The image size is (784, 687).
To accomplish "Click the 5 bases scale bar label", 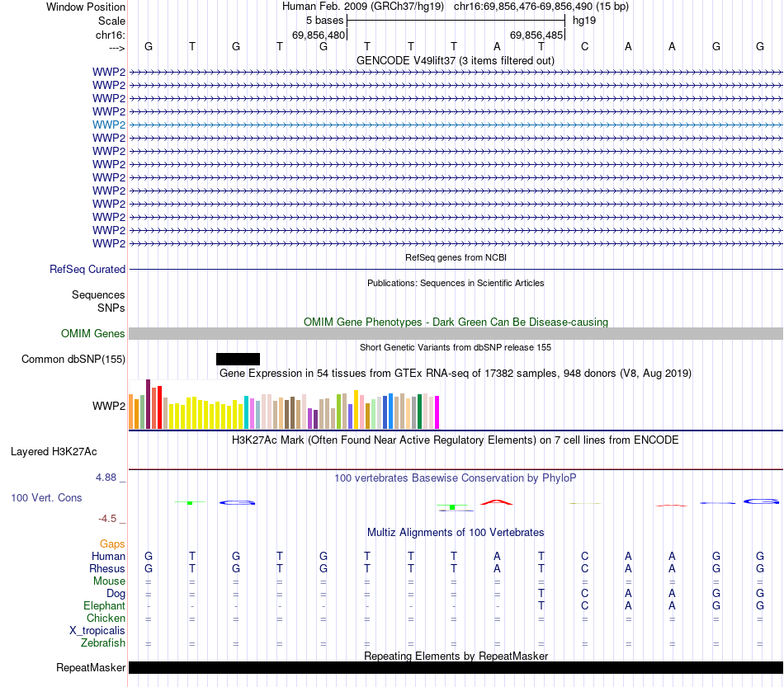I will [x=325, y=21].
